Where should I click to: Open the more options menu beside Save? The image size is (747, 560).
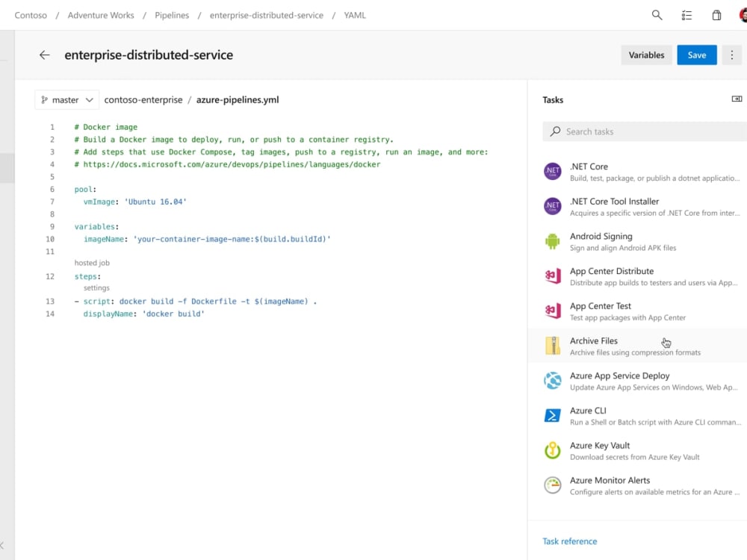tap(732, 55)
